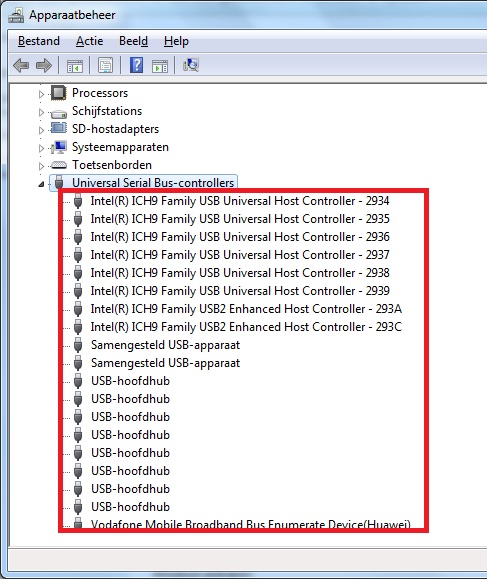487x579 pixels.
Task: Click Scan for hardware changes icon
Action: (191, 65)
